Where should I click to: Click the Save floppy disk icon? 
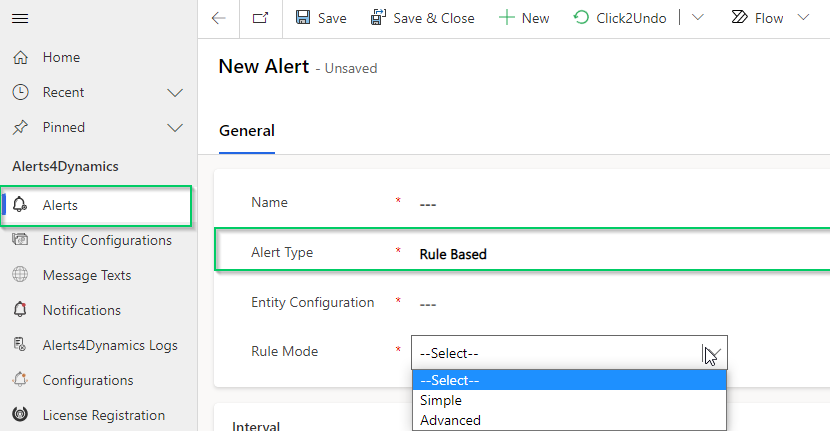(x=303, y=17)
